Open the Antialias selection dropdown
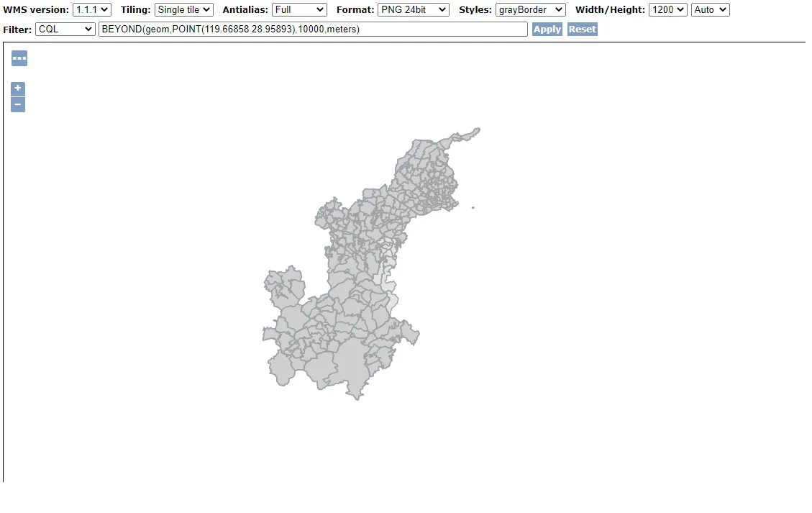The width and height of the screenshot is (812, 513). click(299, 10)
